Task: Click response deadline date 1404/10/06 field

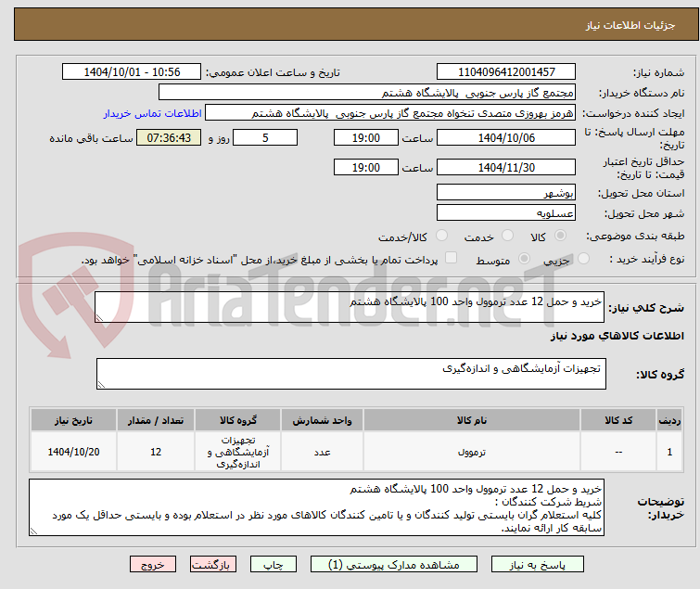Action: click(506, 137)
